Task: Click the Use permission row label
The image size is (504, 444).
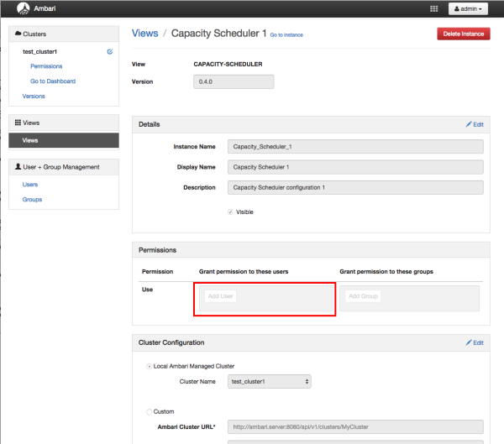Action: pos(147,290)
